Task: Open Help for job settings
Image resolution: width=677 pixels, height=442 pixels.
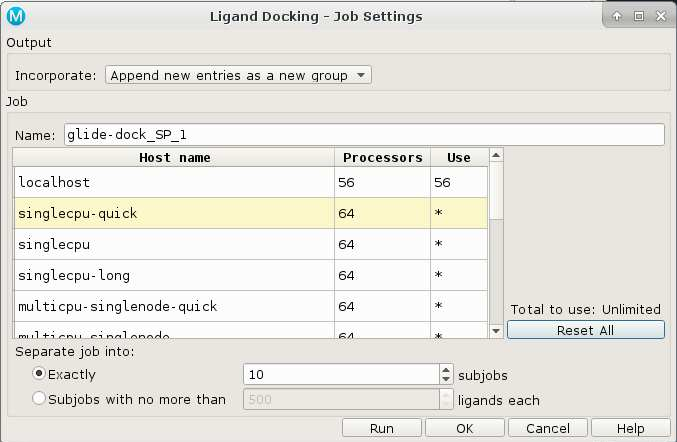Action: (x=630, y=428)
